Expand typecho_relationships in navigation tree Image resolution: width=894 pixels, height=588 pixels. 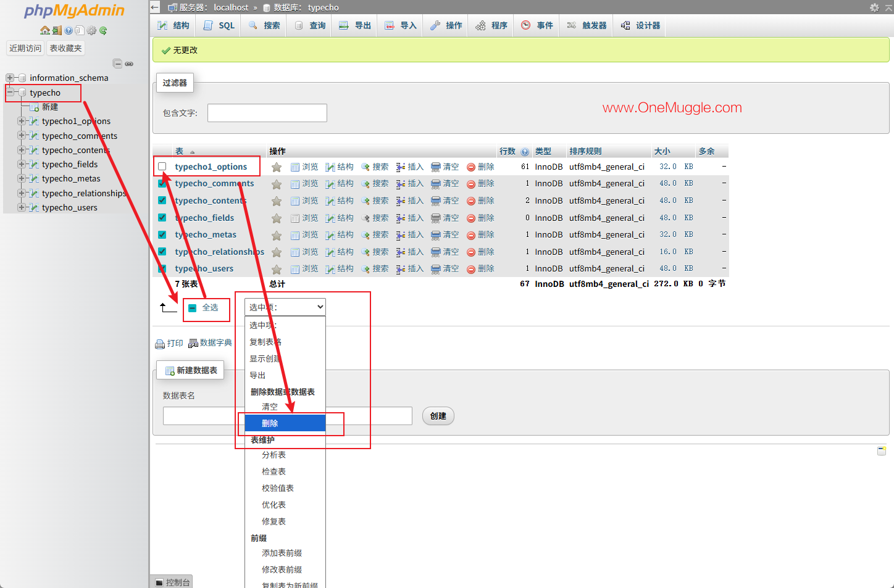tap(22, 193)
